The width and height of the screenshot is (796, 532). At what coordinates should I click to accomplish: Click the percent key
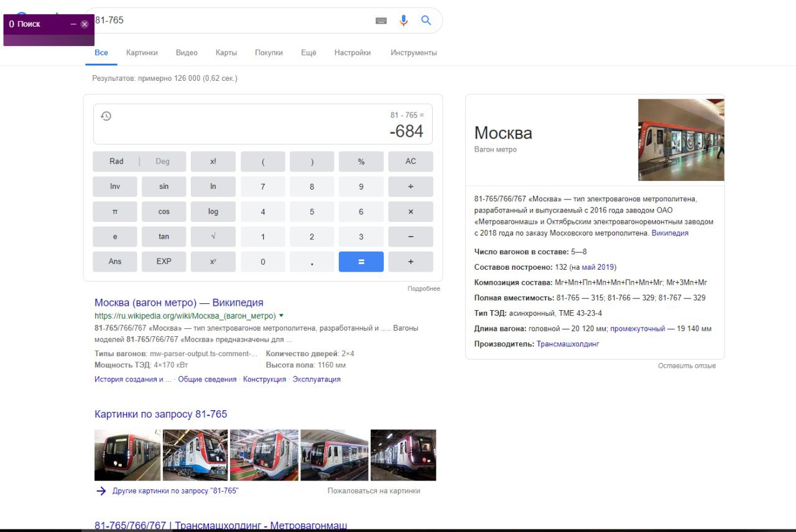point(361,162)
